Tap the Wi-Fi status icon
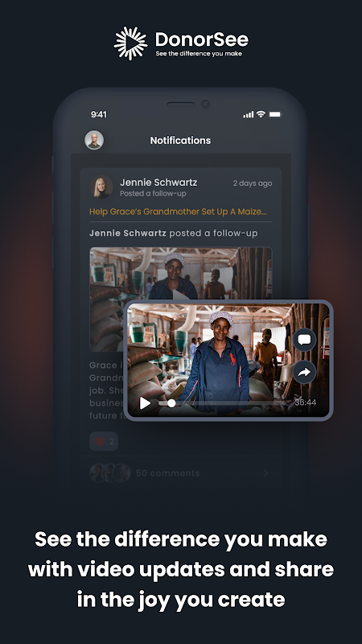This screenshot has height=644, width=362. point(261,114)
